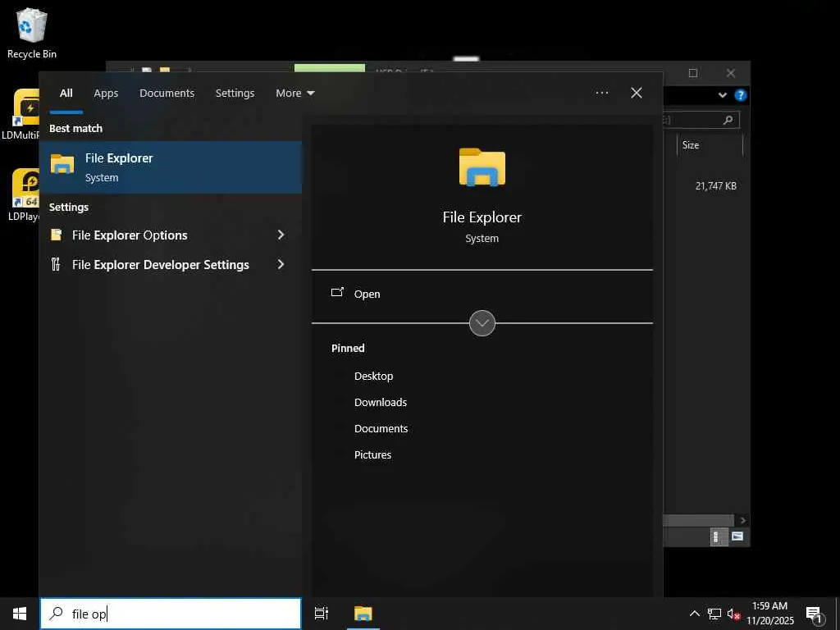
Task: Open network status tray icon
Action: click(714, 614)
